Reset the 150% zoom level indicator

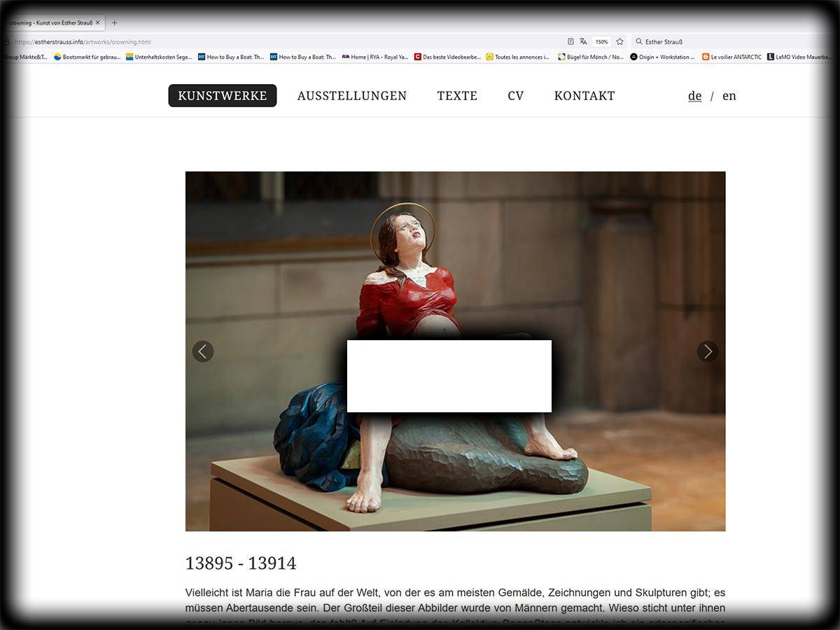(x=601, y=41)
